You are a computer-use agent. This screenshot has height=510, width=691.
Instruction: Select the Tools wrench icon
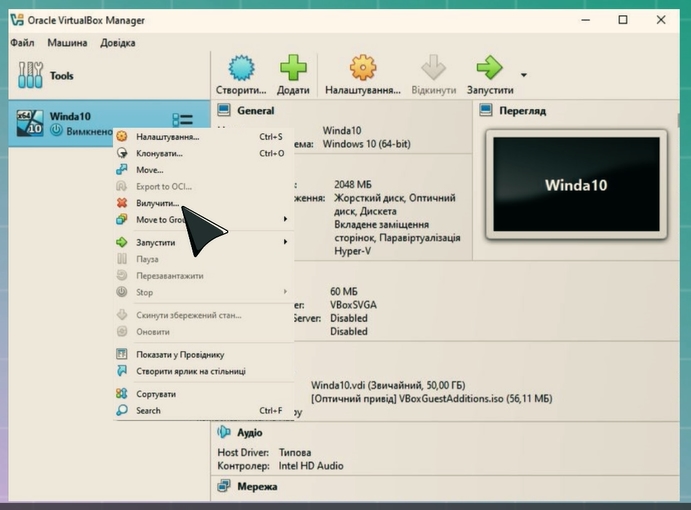click(x=30, y=75)
